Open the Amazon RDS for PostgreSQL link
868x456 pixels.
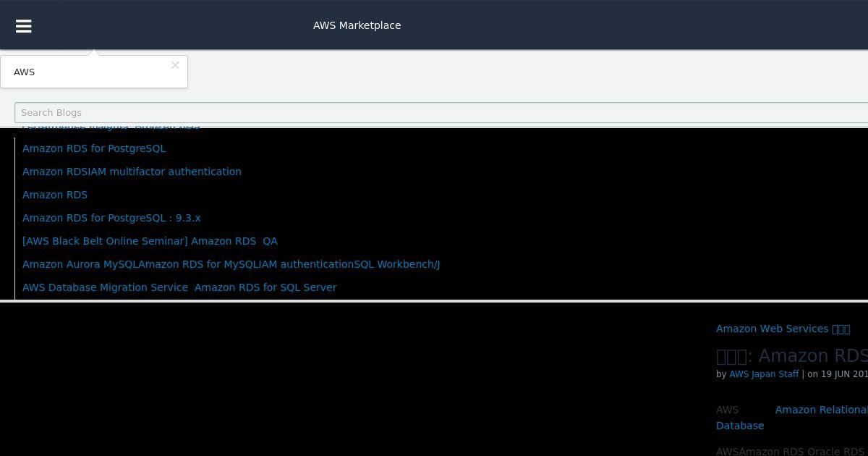pyautogui.click(x=94, y=148)
